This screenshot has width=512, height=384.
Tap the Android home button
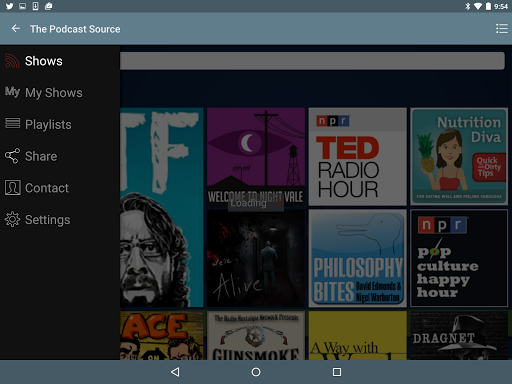coord(256,372)
